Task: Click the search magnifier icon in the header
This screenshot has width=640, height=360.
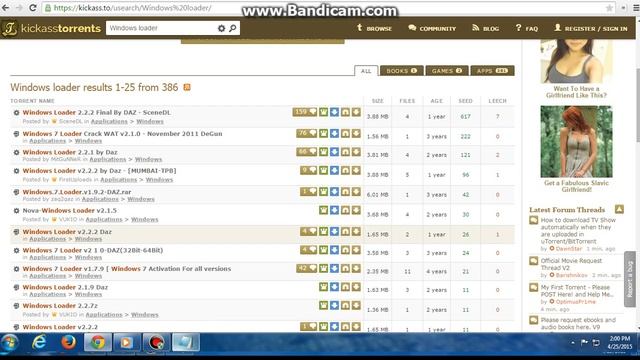Action: point(233,28)
